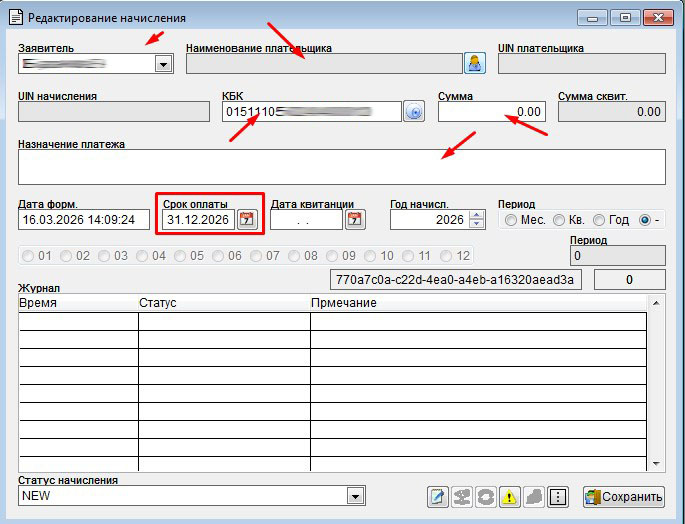Image resolution: width=685 pixels, height=524 pixels.
Task: Click into the Назначение платежа text box
Action: [x=341, y=167]
